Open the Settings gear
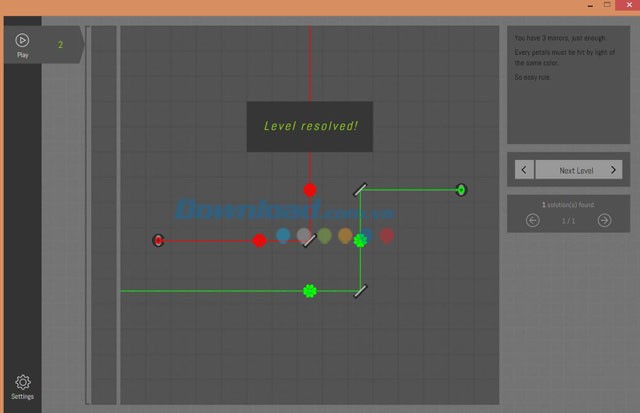640x413 pixels. (22, 386)
